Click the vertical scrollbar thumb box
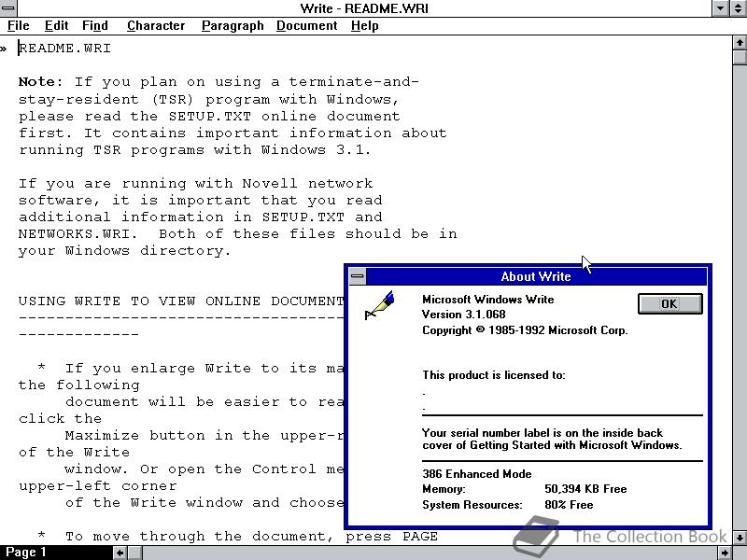The image size is (747, 560). click(x=740, y=57)
